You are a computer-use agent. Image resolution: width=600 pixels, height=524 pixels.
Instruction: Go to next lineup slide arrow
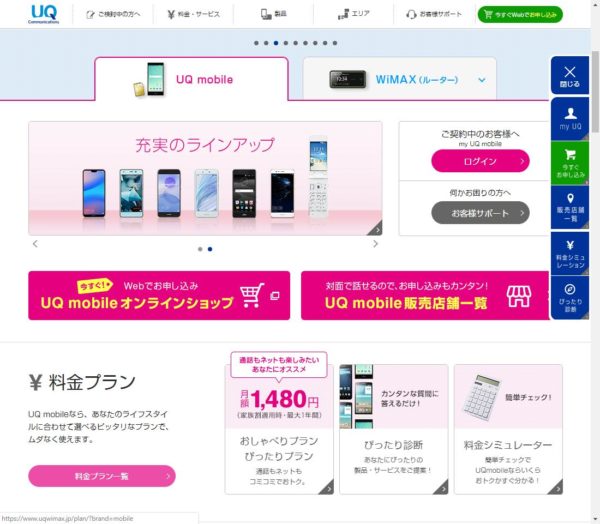(x=375, y=244)
